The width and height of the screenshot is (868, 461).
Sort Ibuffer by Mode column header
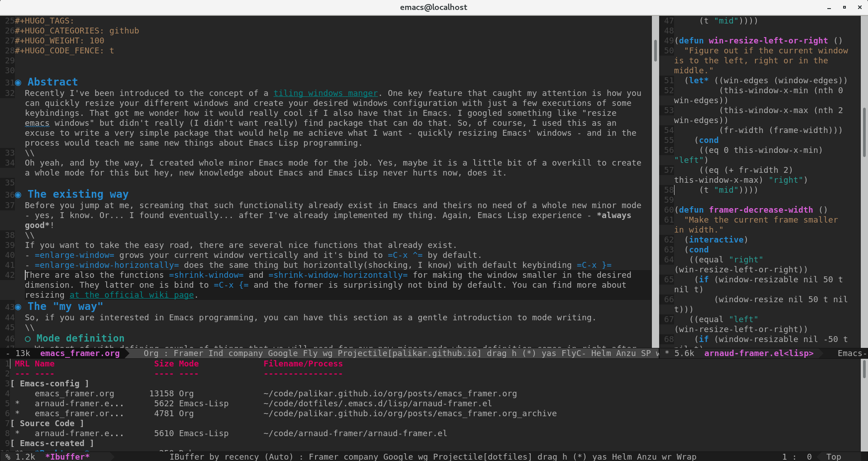(x=189, y=364)
